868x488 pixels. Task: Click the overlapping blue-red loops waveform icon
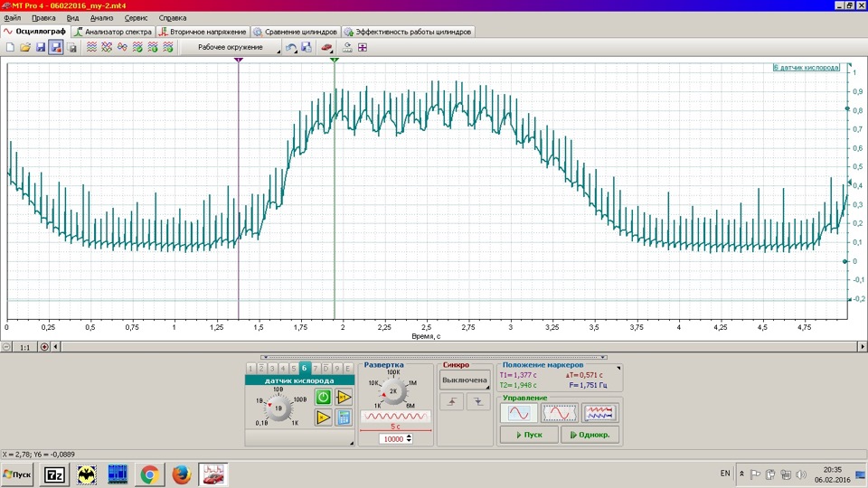(x=122, y=48)
